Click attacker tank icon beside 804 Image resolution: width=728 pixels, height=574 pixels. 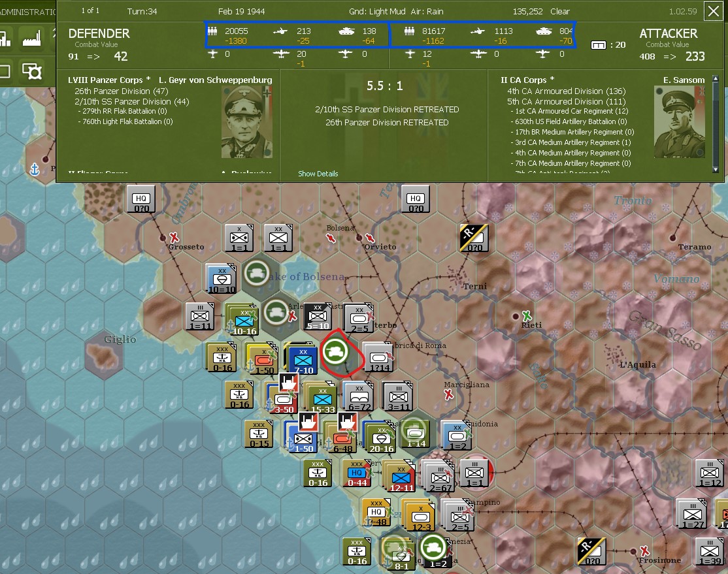(x=544, y=31)
